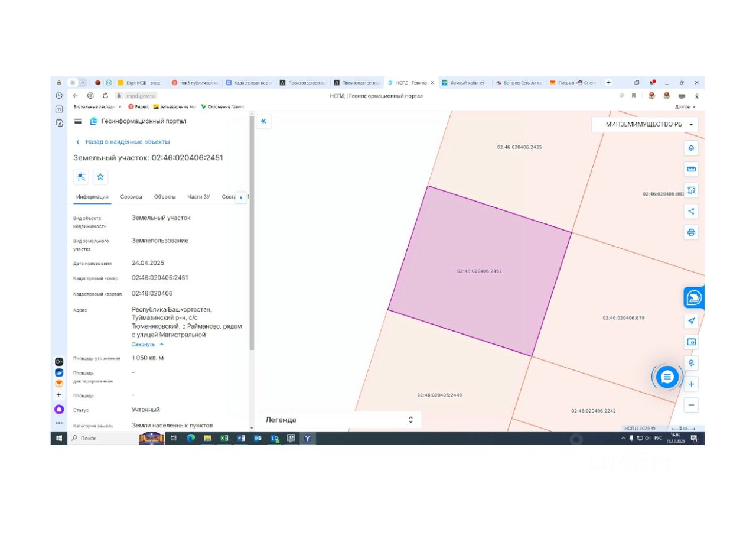
Task: Select parcel 02:46:020406:2242 on the map
Action: pyautogui.click(x=594, y=410)
